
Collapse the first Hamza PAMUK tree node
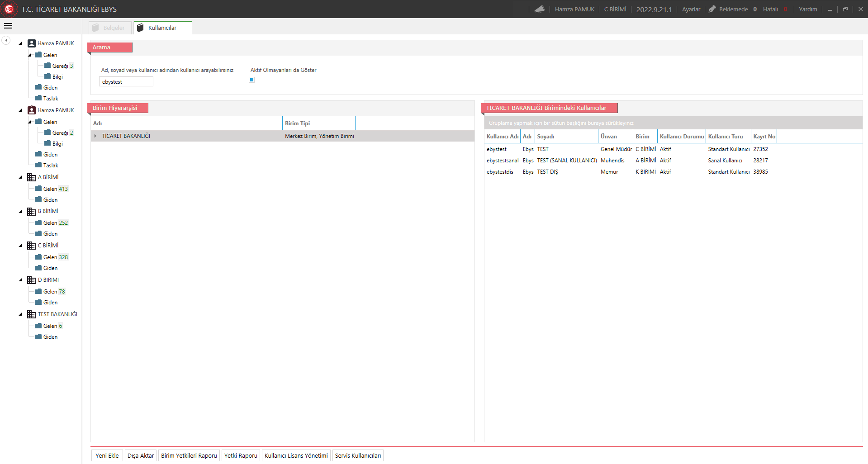[x=20, y=43]
